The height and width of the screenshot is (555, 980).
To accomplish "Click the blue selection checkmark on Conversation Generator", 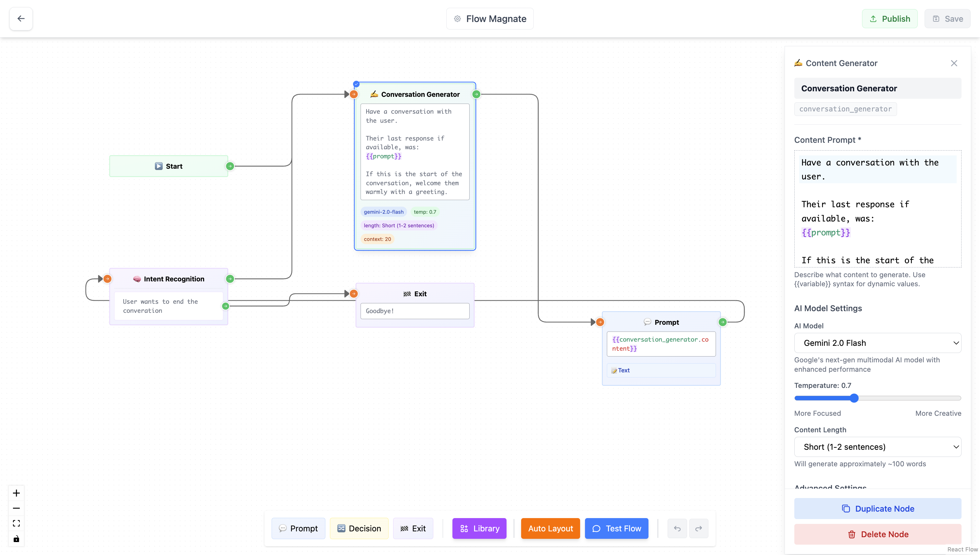I will coord(356,84).
